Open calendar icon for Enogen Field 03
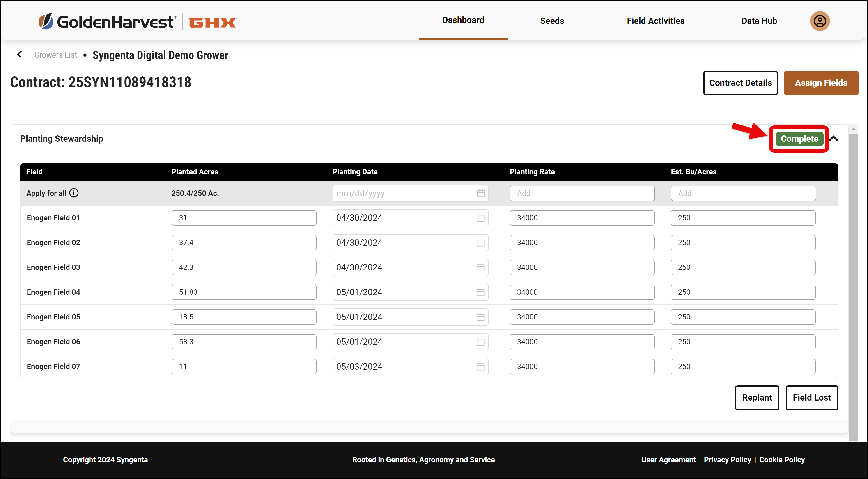 coord(480,267)
